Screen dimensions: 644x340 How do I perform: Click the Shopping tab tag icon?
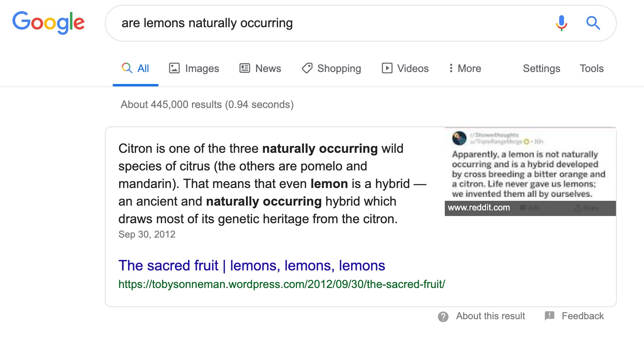[x=307, y=68]
